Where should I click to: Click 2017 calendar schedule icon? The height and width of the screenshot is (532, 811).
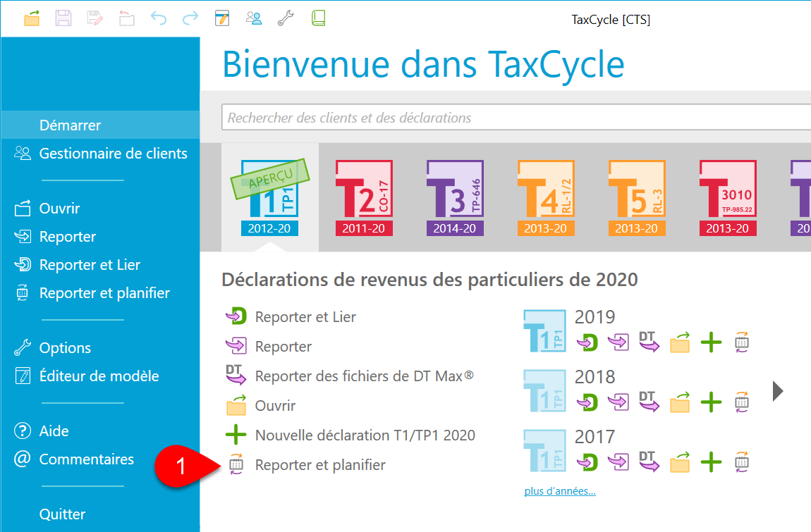[x=742, y=462]
